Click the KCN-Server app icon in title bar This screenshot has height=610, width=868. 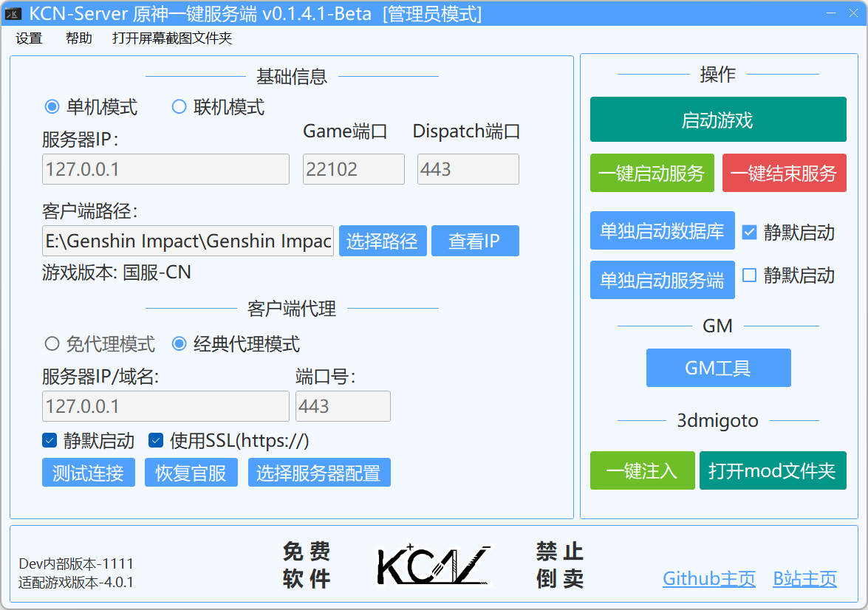point(13,14)
